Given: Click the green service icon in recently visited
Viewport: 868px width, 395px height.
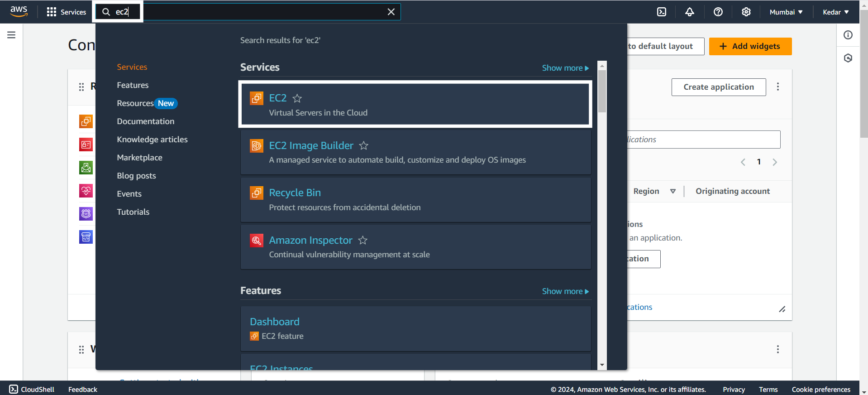Looking at the screenshot, I should 86,168.
